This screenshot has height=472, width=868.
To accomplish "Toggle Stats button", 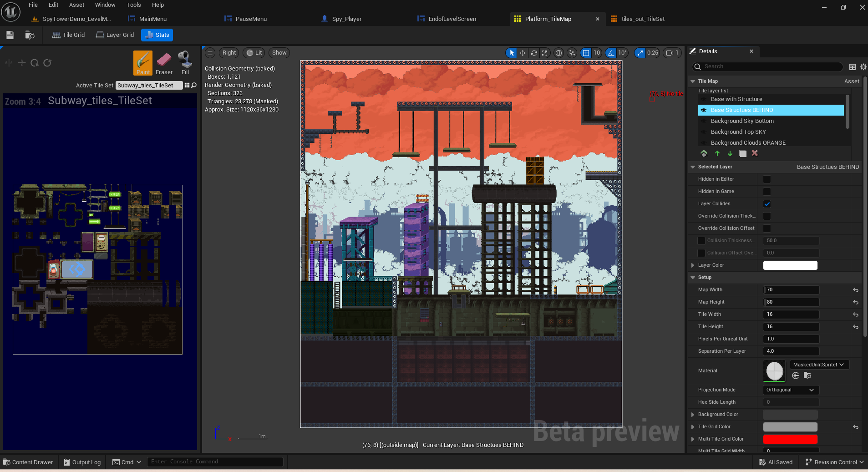I will 157,35.
